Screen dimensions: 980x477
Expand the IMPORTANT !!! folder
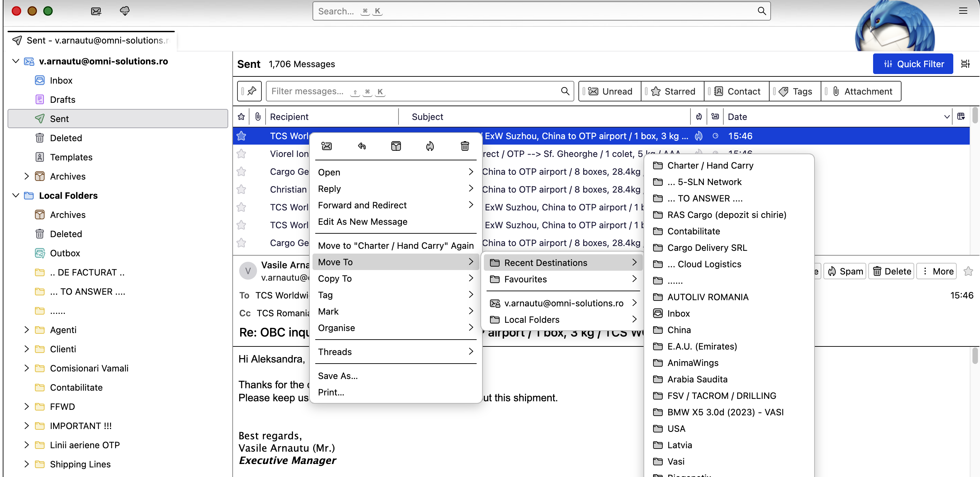(26, 426)
